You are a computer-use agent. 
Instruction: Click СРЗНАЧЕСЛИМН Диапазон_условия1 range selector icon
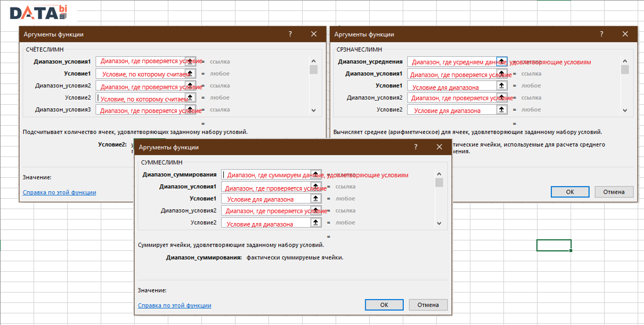pyautogui.click(x=502, y=74)
